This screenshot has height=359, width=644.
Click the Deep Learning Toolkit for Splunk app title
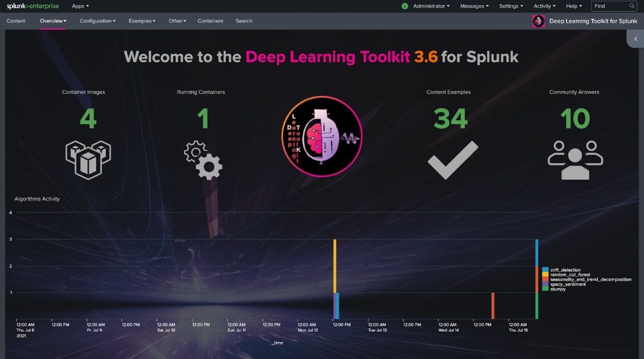point(593,21)
